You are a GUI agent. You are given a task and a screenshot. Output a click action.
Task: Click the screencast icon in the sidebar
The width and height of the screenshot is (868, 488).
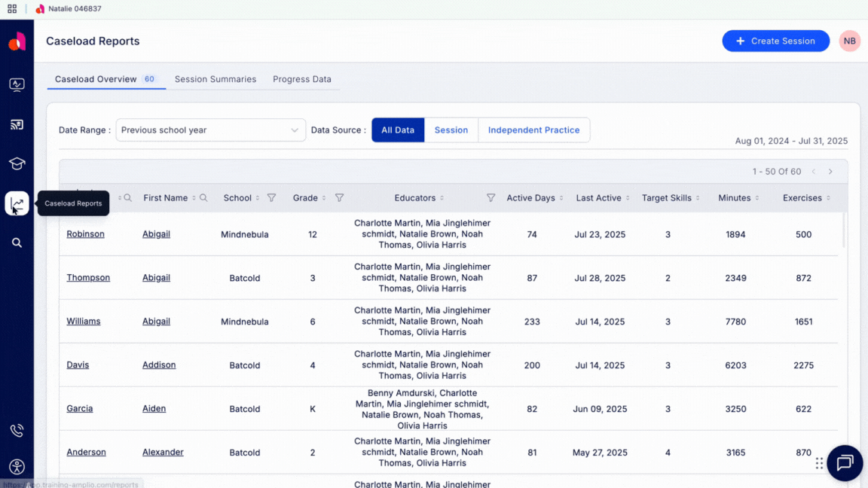point(17,124)
